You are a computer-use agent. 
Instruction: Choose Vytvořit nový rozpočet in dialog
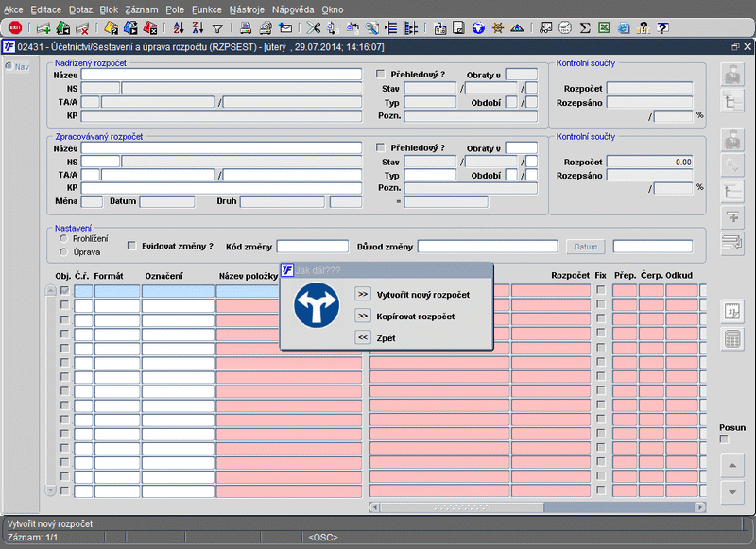[363, 295]
